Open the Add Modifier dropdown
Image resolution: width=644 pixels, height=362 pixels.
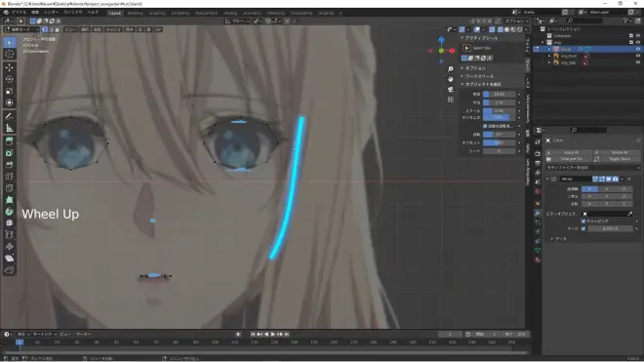pos(592,168)
